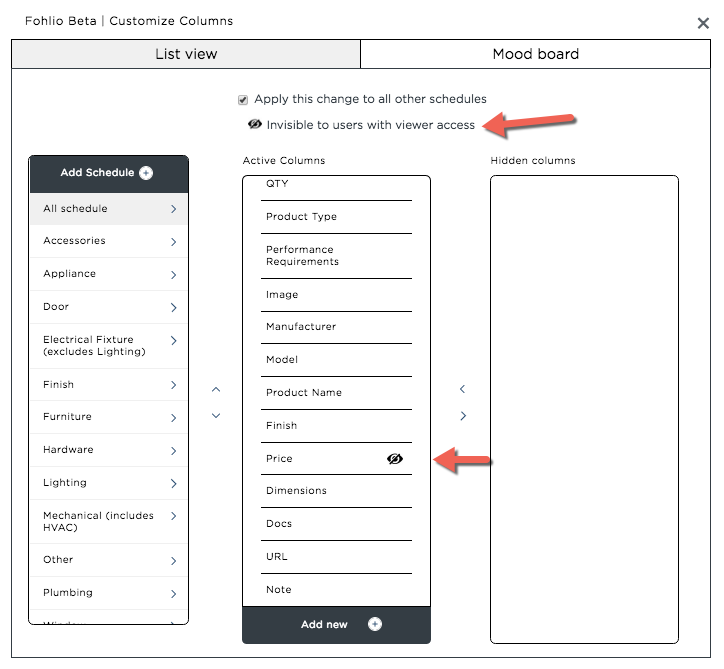This screenshot has width=724, height=669.
Task: Move selected column down with down arrow
Action: click(216, 416)
